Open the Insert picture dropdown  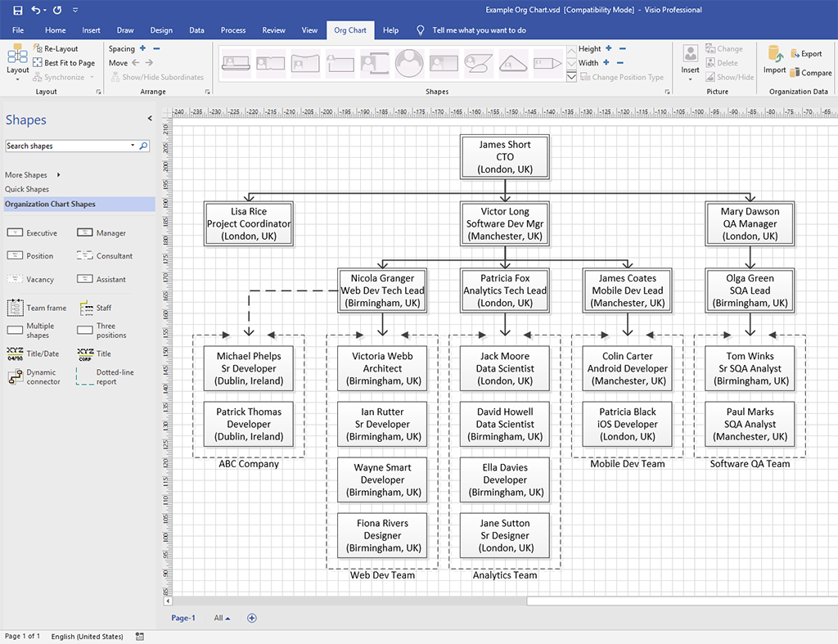pos(690,62)
